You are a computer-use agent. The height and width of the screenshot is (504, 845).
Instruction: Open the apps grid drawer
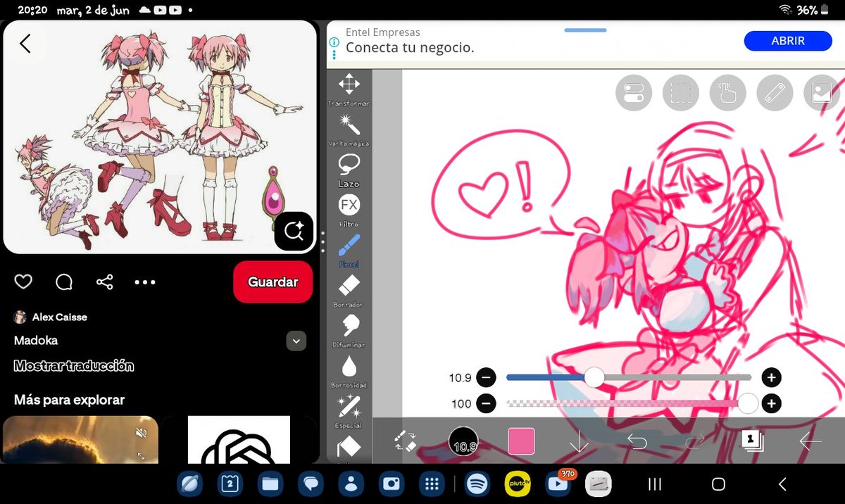click(x=431, y=484)
